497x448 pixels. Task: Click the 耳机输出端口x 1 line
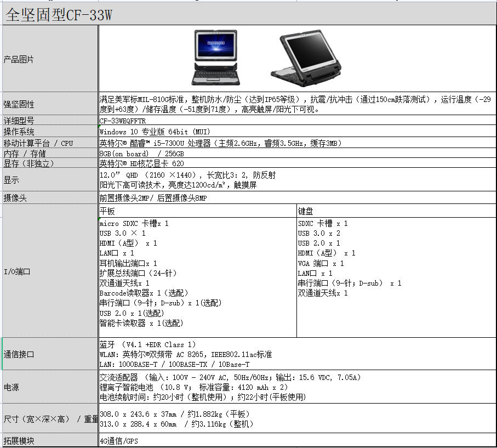[128, 263]
